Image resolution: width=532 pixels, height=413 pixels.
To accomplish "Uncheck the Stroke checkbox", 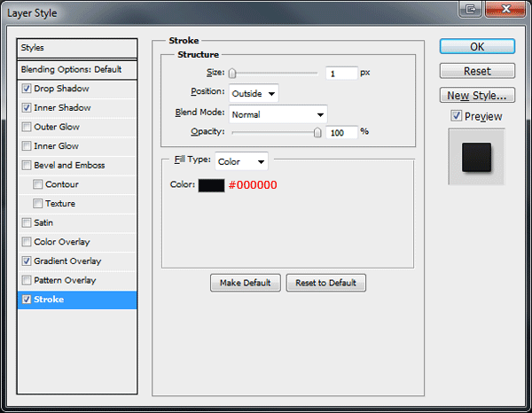I will [27, 300].
